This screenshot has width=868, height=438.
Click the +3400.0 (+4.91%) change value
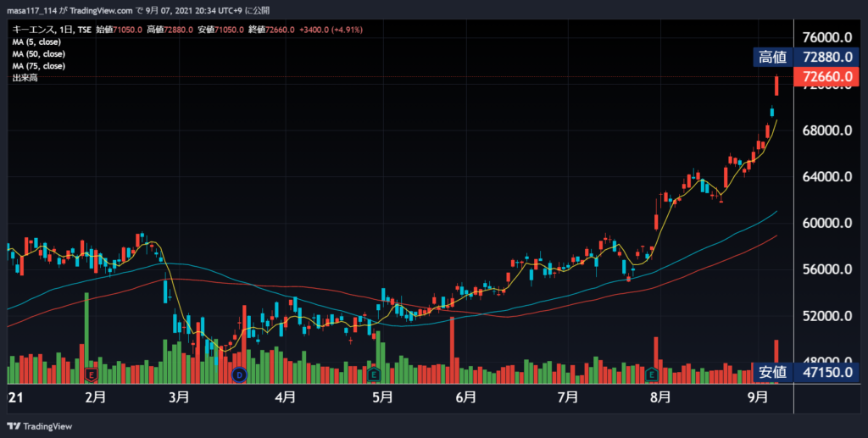pos(331,30)
